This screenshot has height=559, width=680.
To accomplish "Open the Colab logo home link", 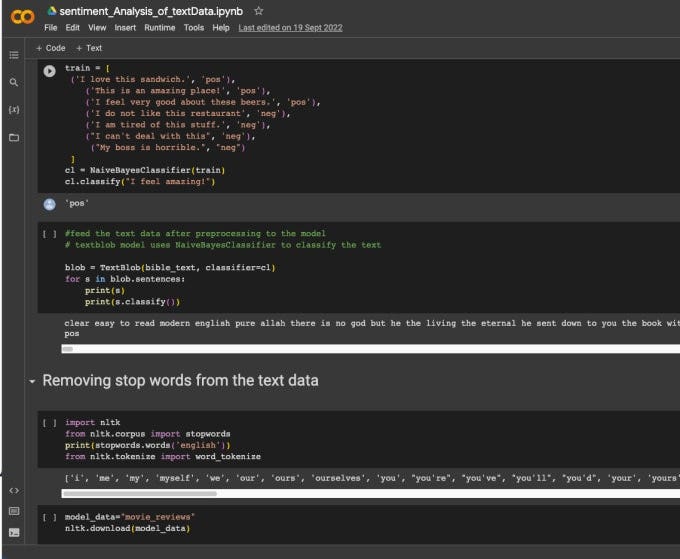I will (x=22, y=17).
